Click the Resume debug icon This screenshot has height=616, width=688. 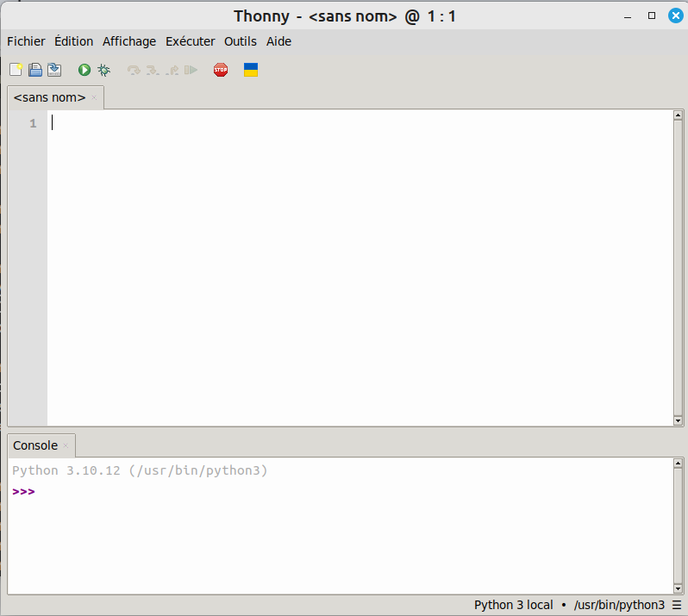pyautogui.click(x=191, y=70)
